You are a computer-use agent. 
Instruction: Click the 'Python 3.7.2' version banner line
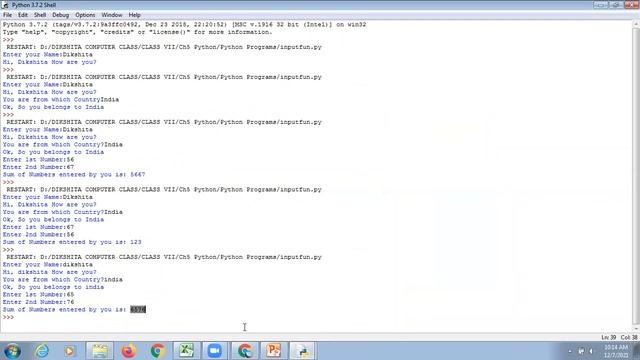click(184, 24)
